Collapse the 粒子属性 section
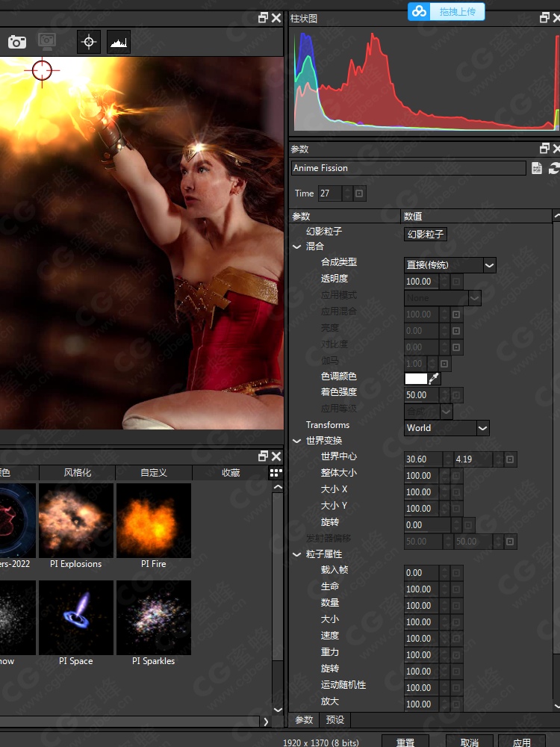 [297, 554]
